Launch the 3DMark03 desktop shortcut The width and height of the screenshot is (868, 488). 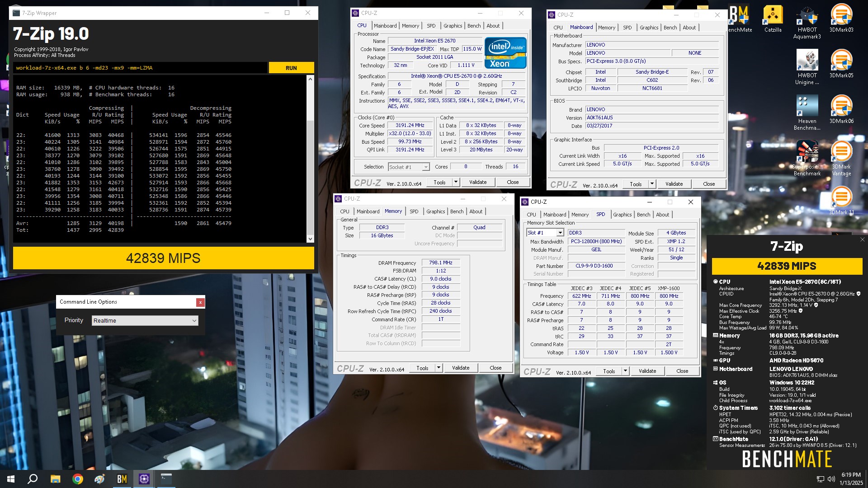pos(841,19)
